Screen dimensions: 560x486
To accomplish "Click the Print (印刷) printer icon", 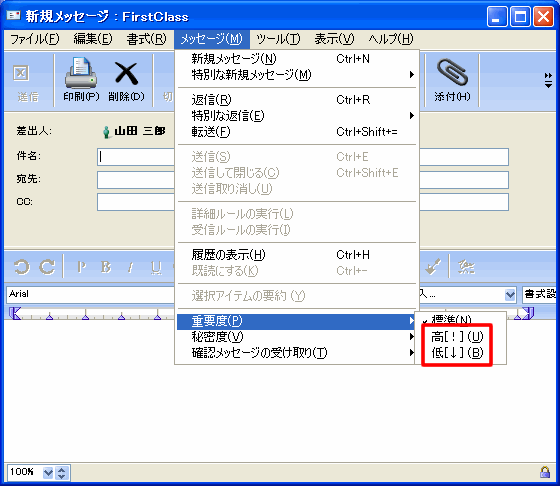I will point(81,74).
